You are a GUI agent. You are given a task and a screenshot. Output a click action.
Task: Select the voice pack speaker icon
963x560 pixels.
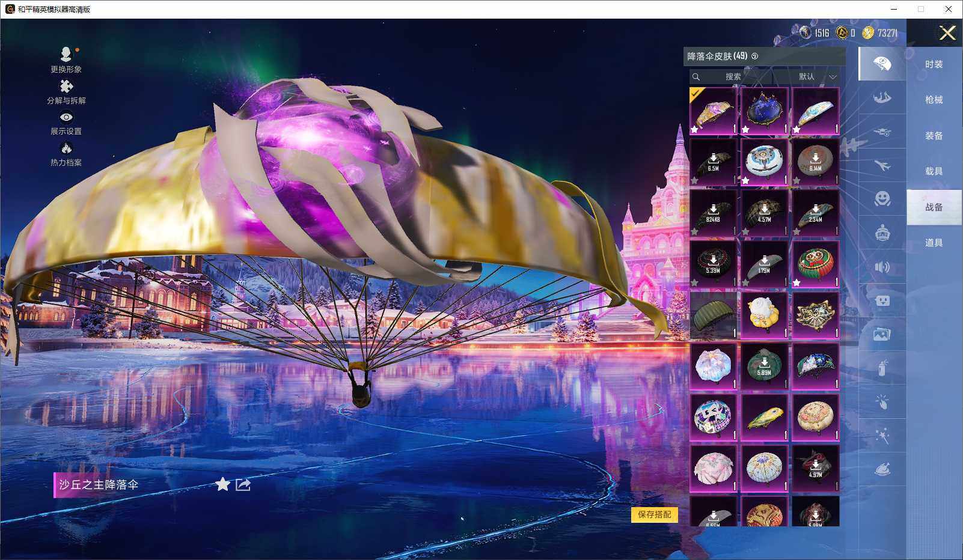[882, 268]
